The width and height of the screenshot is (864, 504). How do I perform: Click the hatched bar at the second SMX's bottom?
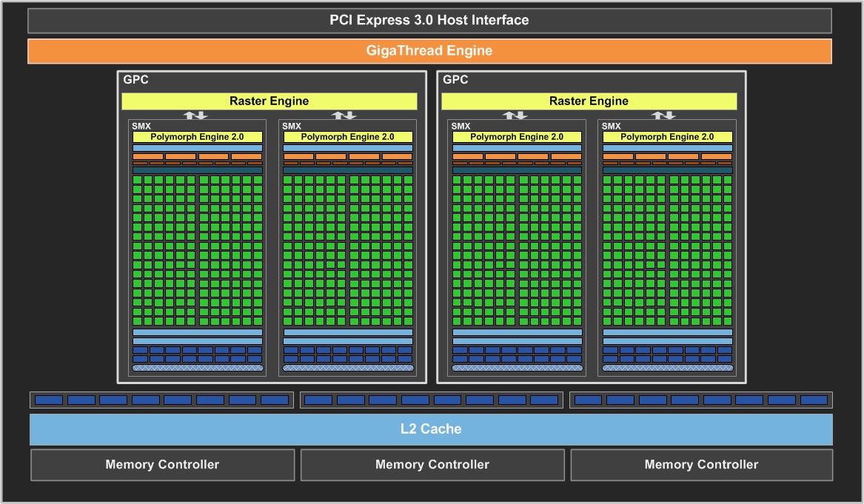[348, 368]
